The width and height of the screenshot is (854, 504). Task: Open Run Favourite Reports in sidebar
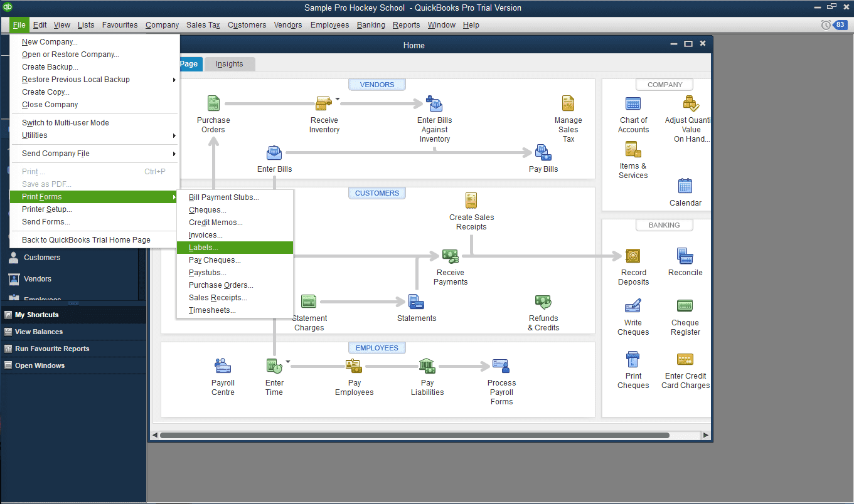click(73, 349)
